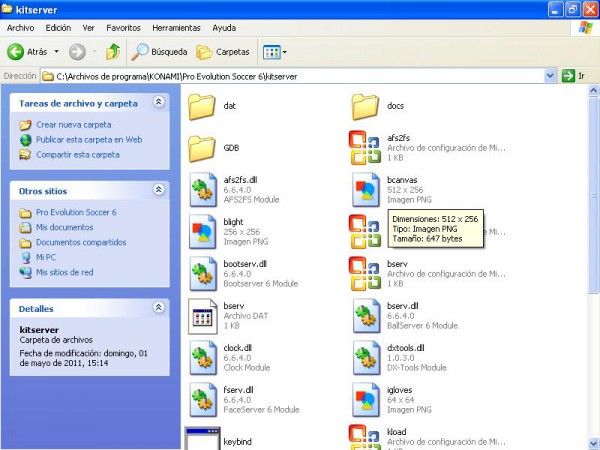The height and width of the screenshot is (450, 600).
Task: Click the igloves file name
Action: (x=399, y=390)
